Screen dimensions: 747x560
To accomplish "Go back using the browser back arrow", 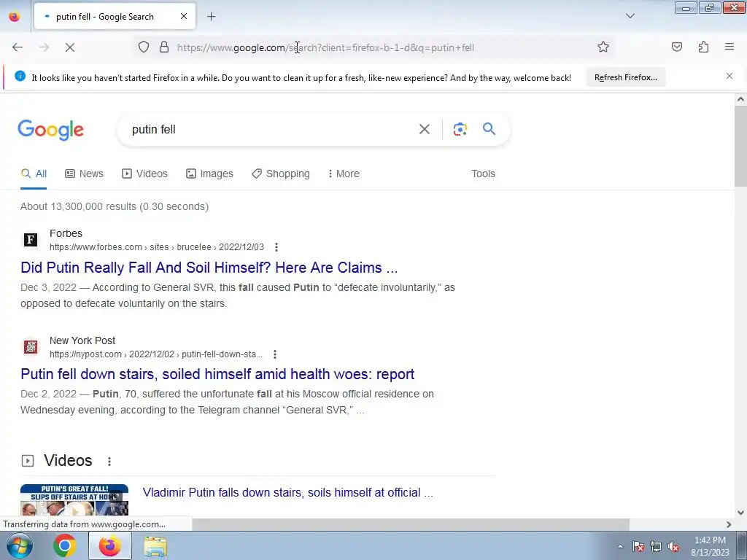I will (x=18, y=47).
